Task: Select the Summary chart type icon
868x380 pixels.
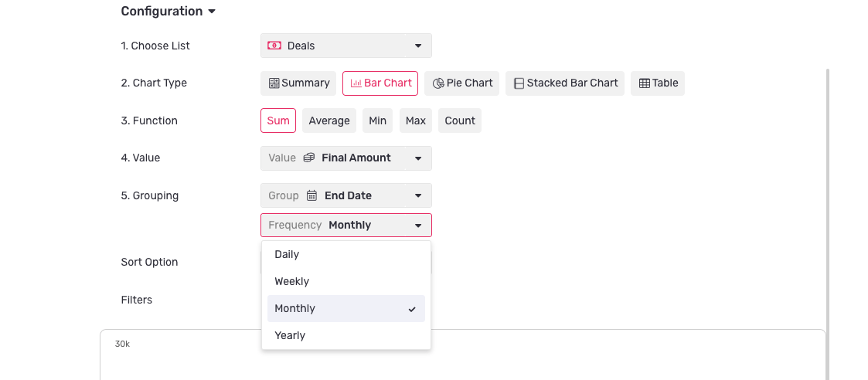Action: tap(274, 83)
